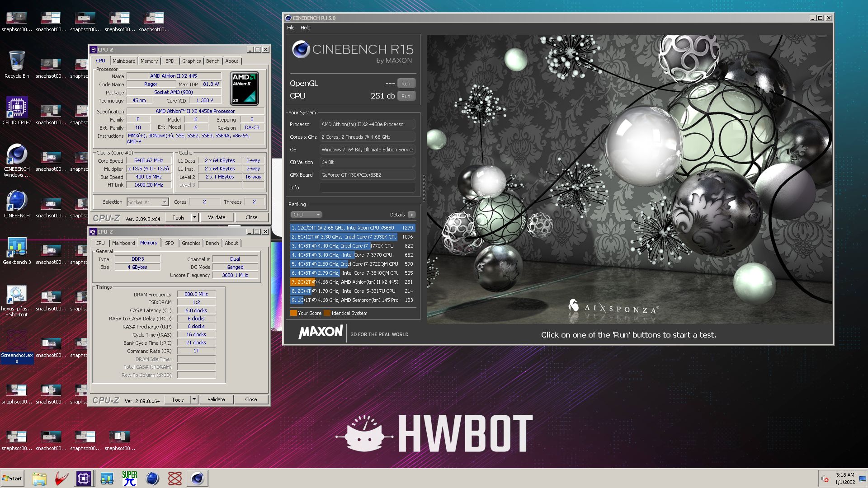Open the Tools dropdown arrow in lower CPU-Z

click(x=194, y=399)
